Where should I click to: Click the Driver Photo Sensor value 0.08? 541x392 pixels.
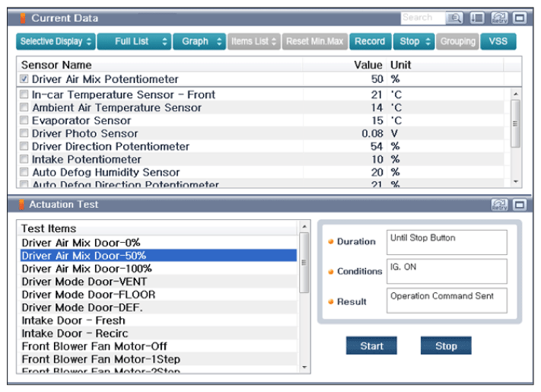[x=372, y=133]
